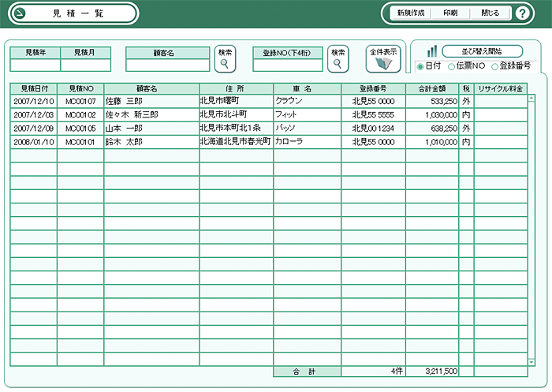Click the 顧客名 search input field
Screen dimensions: 552x392
166,65
